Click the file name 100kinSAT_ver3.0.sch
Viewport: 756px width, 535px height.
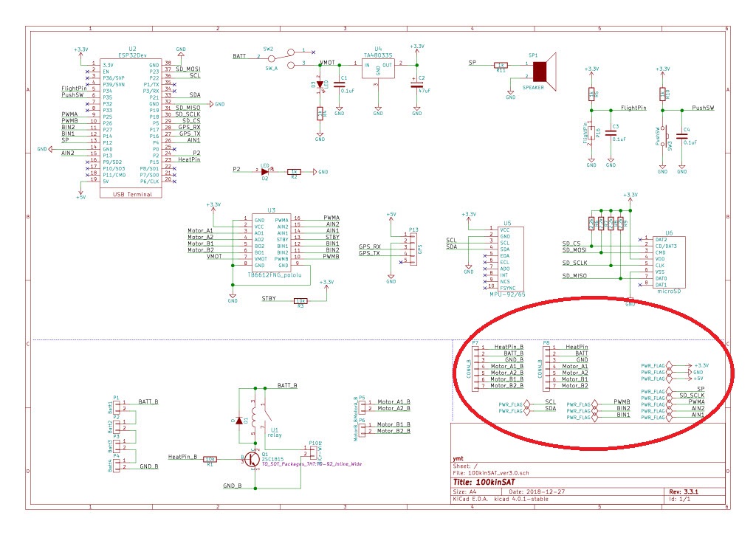click(496, 473)
